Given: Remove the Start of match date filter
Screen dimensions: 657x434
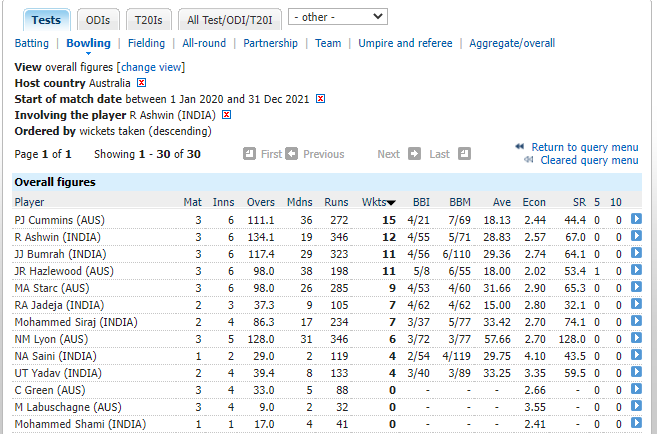Looking at the screenshot, I should point(321,98).
